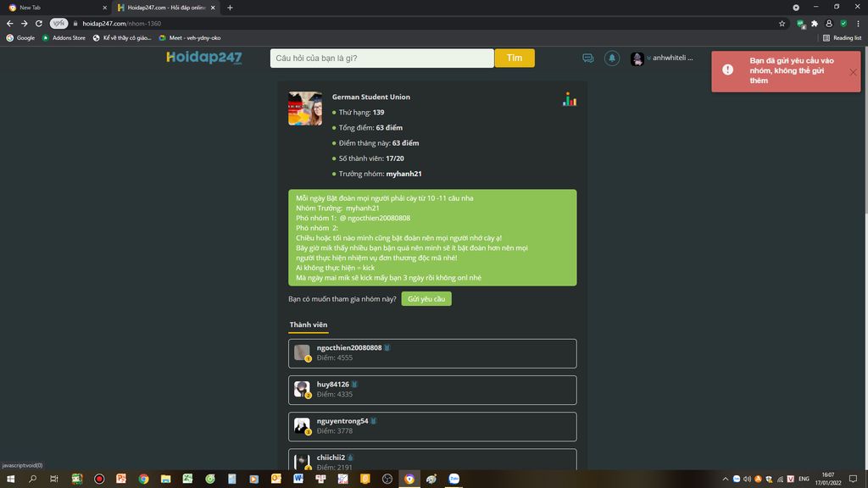Viewport: 868px width, 488px height.
Task: Open the Windows Start menu
Action: pyautogui.click(x=10, y=479)
